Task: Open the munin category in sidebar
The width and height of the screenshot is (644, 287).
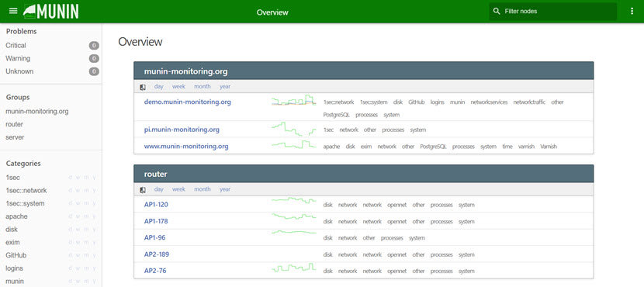Action: pyautogui.click(x=15, y=282)
